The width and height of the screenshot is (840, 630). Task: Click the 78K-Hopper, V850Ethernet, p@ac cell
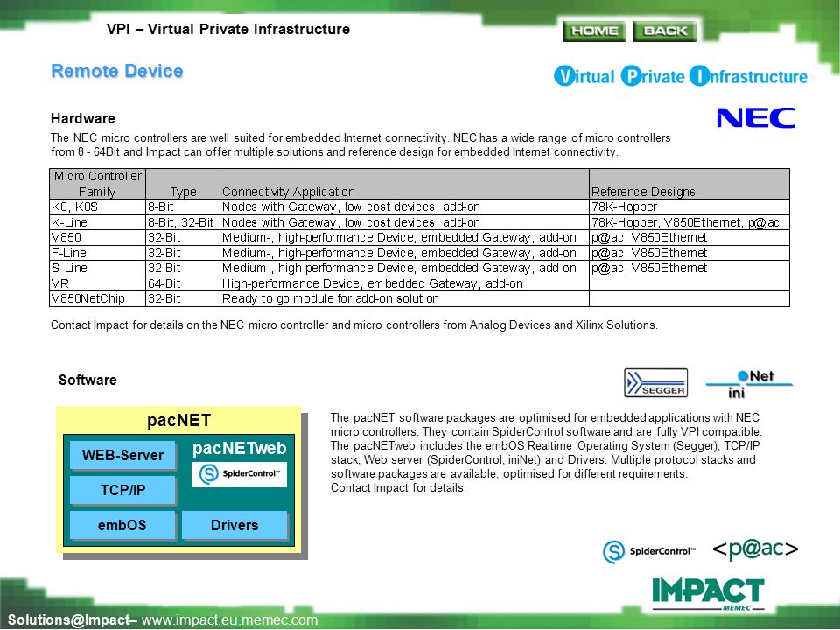[689, 222]
